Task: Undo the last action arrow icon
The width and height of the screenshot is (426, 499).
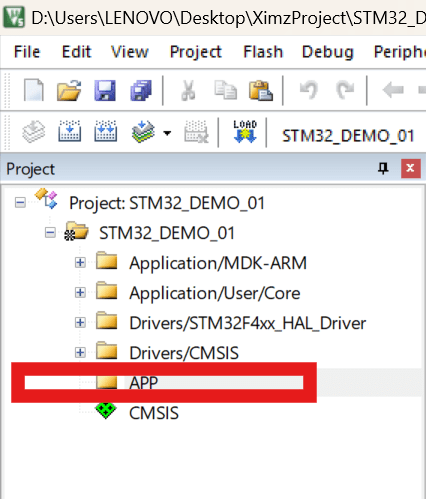Action: pyautogui.click(x=309, y=90)
